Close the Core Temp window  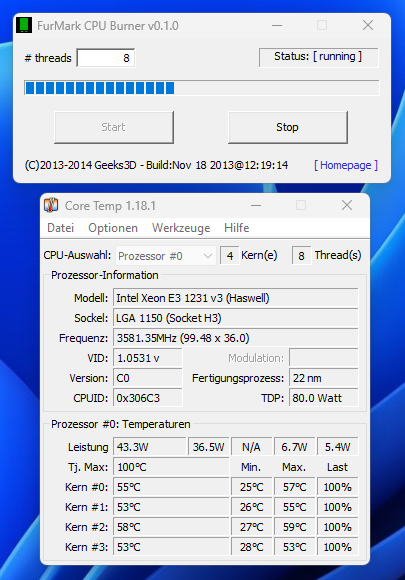[x=347, y=205]
